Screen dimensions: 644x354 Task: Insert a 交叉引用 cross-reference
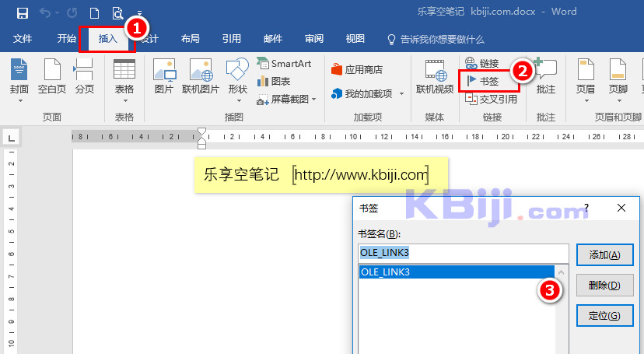492,99
